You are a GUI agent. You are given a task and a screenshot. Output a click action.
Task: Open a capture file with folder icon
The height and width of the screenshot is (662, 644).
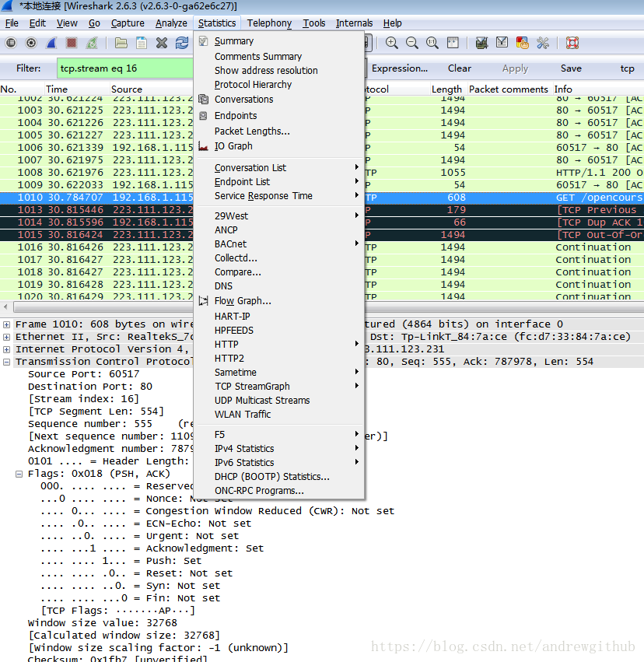click(121, 43)
